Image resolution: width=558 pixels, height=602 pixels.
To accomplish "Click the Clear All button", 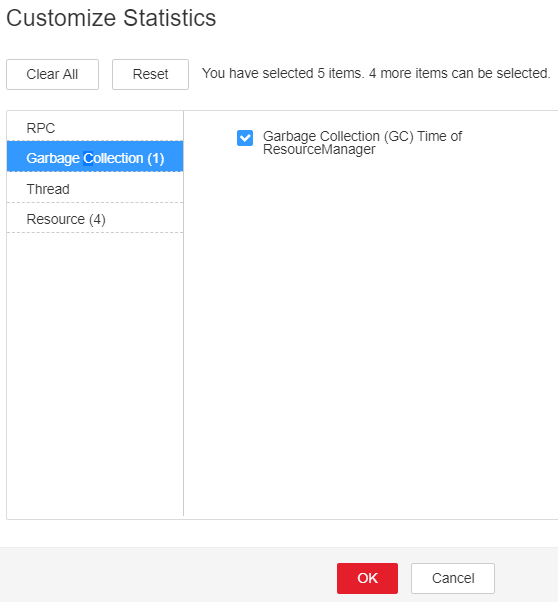I will coord(52,74).
